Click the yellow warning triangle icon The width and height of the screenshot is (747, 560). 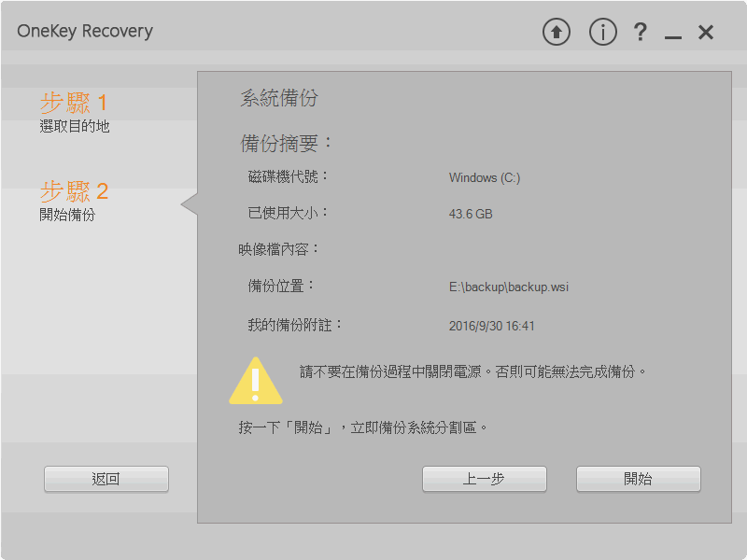pos(256,382)
